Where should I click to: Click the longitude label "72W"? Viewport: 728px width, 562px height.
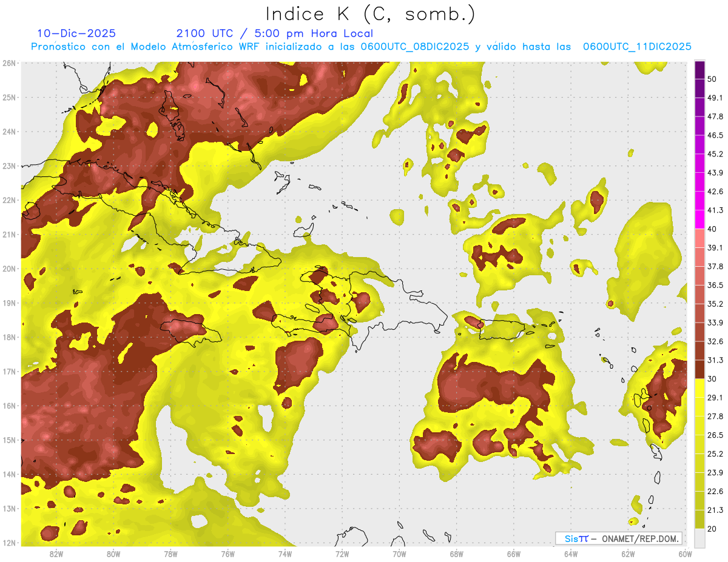pos(342,554)
